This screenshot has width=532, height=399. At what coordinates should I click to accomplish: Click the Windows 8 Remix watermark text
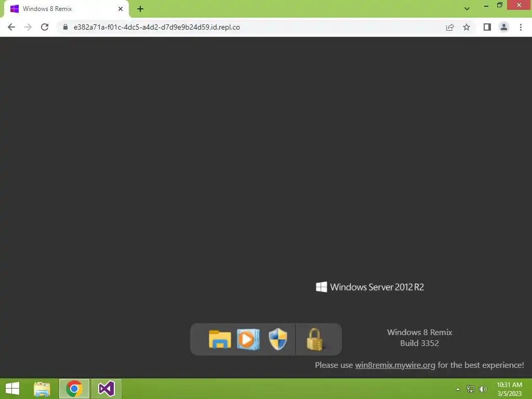[419, 332]
